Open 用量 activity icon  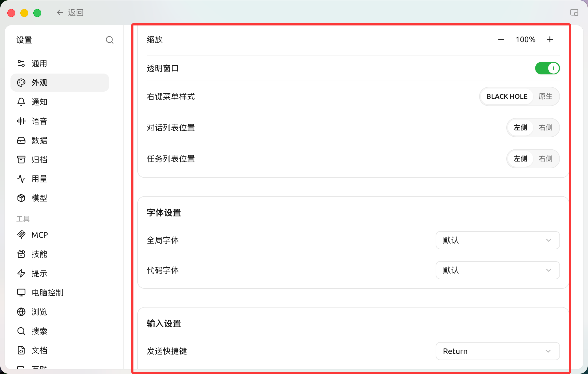click(21, 179)
